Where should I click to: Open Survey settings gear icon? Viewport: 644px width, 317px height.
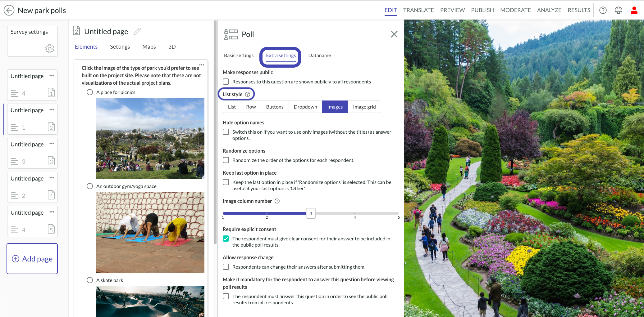pos(50,48)
